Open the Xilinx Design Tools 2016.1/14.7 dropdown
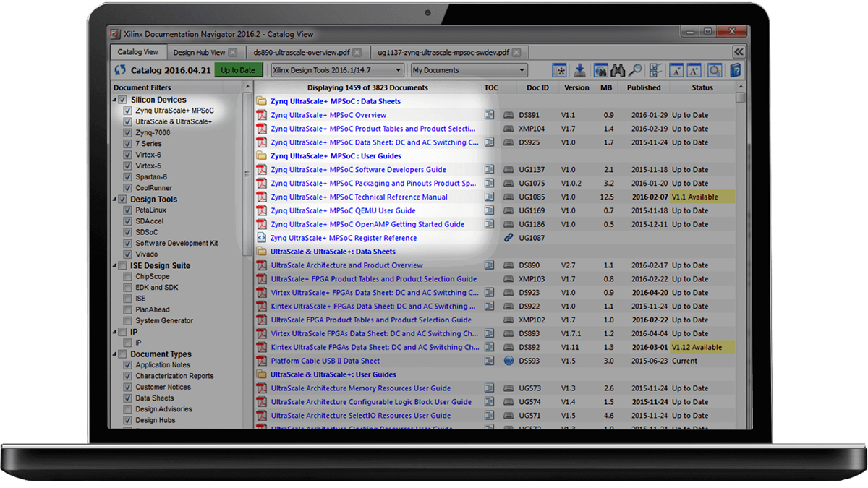The height and width of the screenshot is (488, 868). [x=336, y=70]
